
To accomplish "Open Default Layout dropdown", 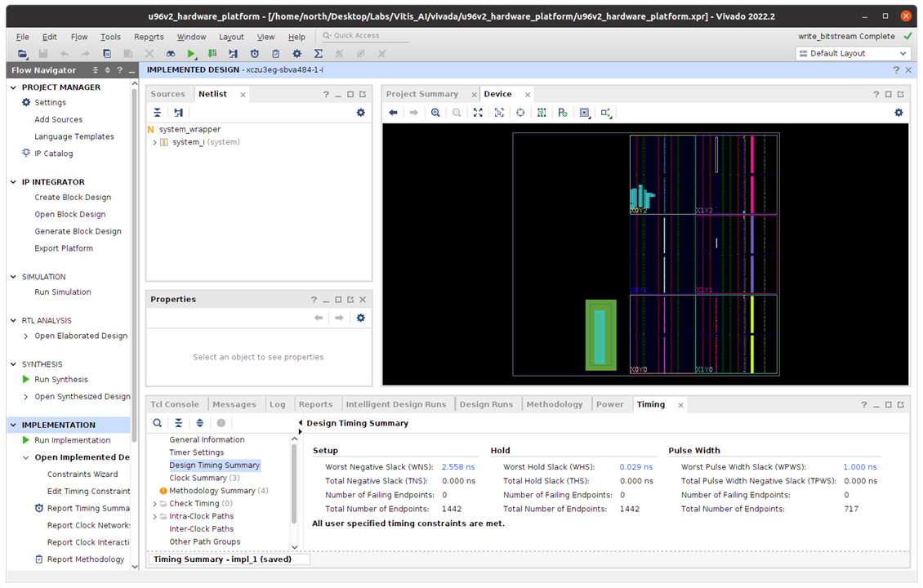I will tap(853, 54).
